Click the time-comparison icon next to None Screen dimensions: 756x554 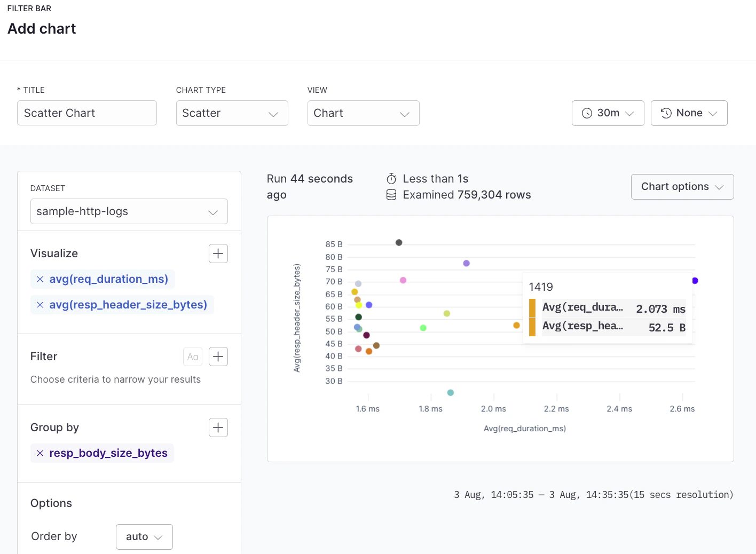pyautogui.click(x=666, y=113)
